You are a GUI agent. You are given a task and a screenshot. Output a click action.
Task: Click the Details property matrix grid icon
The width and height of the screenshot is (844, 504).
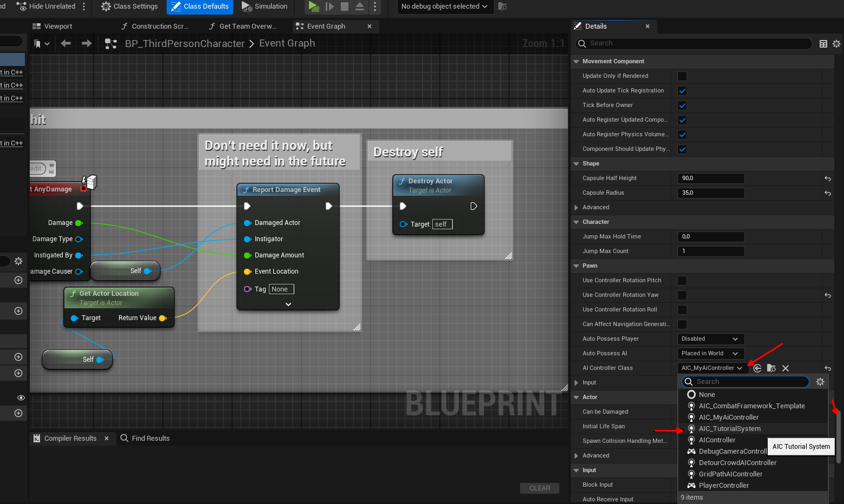[823, 44]
